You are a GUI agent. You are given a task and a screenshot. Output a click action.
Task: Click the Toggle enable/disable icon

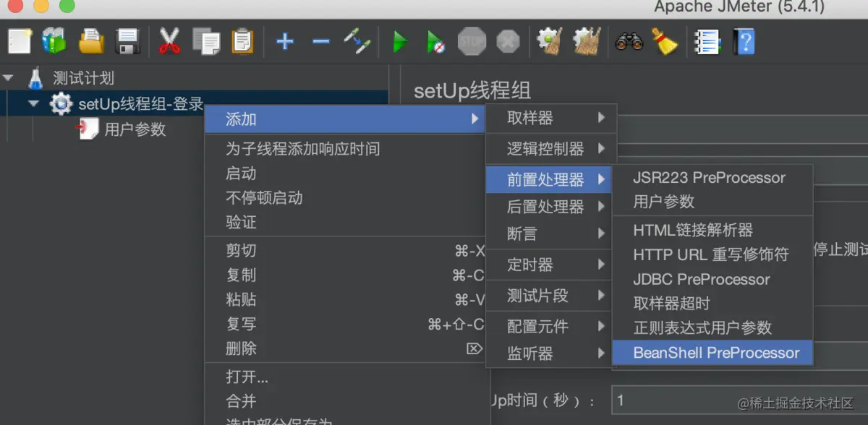pos(357,41)
